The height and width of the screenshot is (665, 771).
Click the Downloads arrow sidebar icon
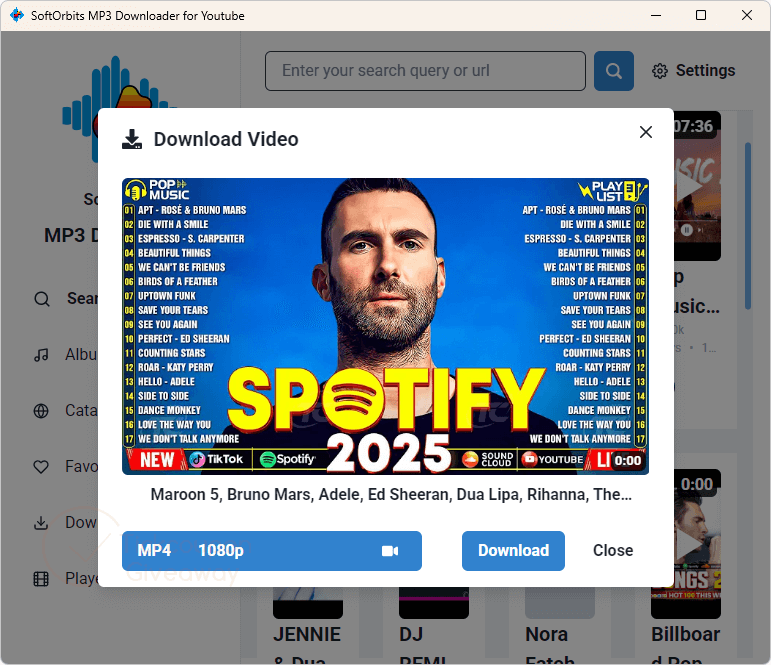coord(41,522)
